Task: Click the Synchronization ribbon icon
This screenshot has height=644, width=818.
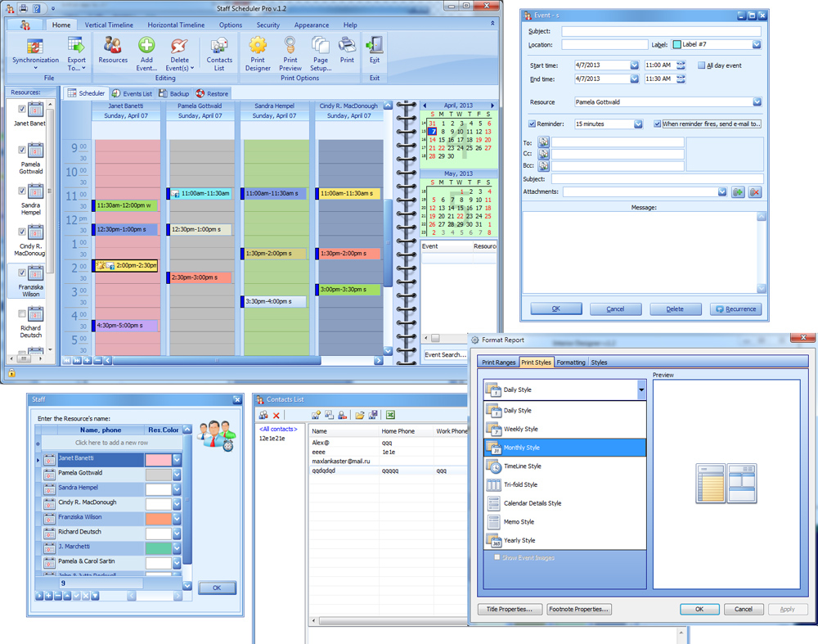Action: pyautogui.click(x=35, y=47)
